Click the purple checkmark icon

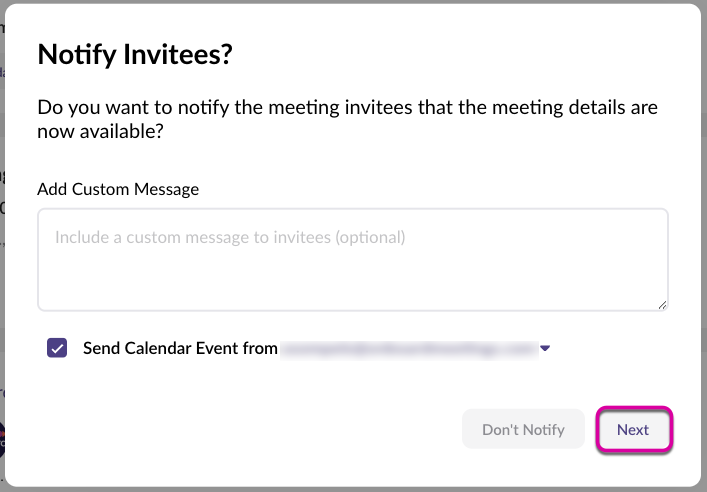click(x=57, y=348)
